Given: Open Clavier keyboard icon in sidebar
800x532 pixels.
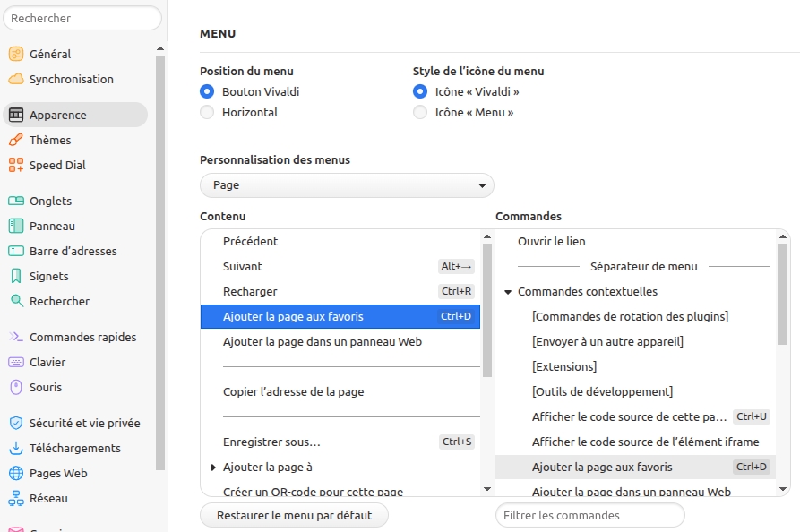Looking at the screenshot, I should tap(15, 362).
